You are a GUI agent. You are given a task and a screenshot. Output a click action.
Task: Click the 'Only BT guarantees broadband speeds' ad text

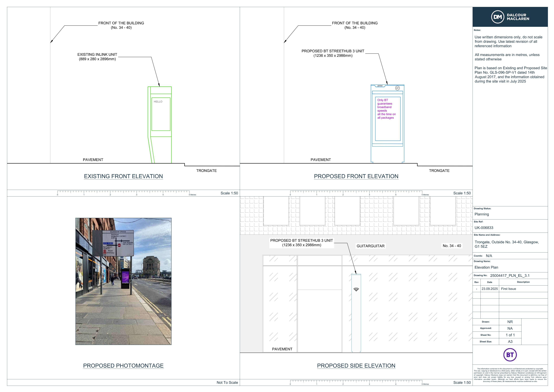[x=386, y=109]
